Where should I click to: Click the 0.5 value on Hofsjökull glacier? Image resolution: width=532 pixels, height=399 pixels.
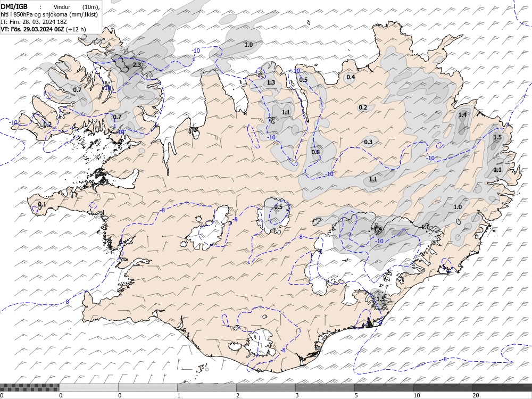[x=278, y=207]
